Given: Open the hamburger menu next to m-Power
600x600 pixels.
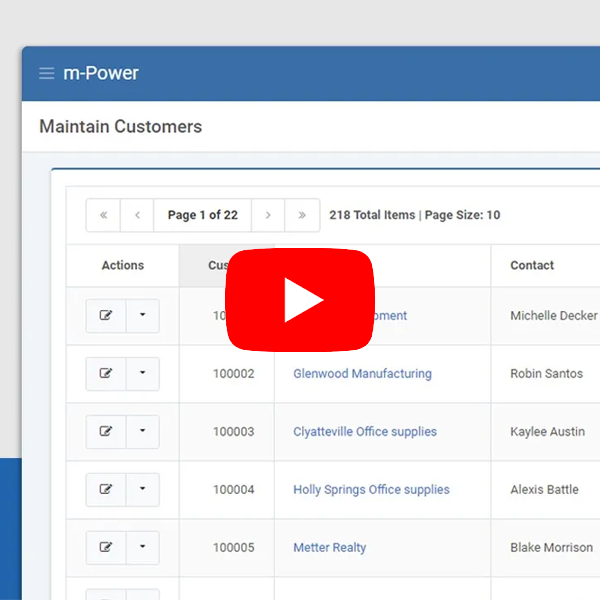Looking at the screenshot, I should coord(46,73).
